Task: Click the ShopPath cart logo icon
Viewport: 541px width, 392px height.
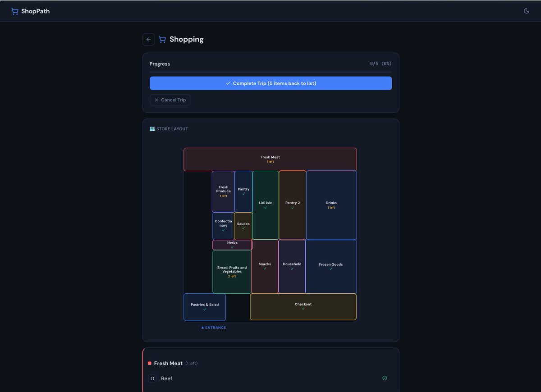Action: point(15,11)
